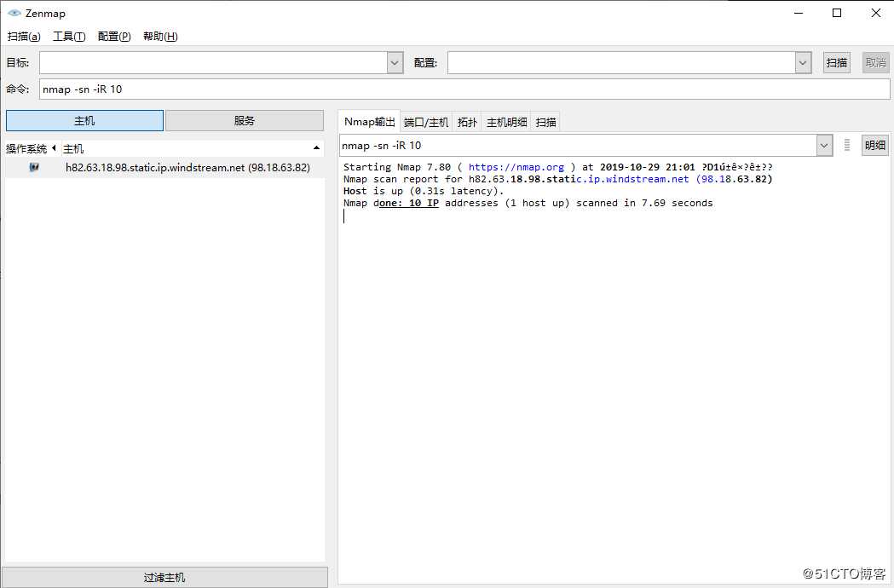
Task: Select the 主机 hosts toggle button
Action: [84, 121]
